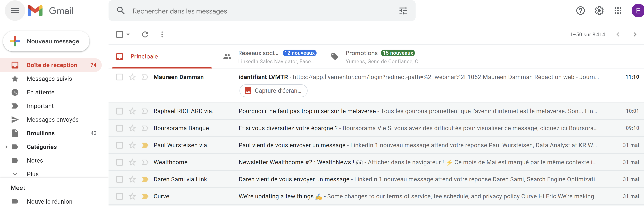Select the Wealthcome email checkbox
644x206 pixels.
[x=120, y=162]
